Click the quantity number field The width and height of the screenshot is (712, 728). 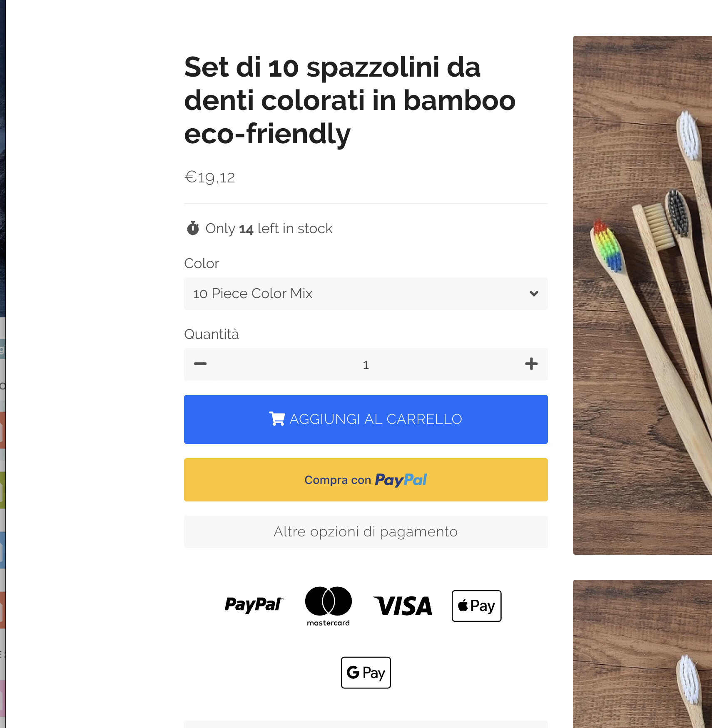(x=366, y=365)
